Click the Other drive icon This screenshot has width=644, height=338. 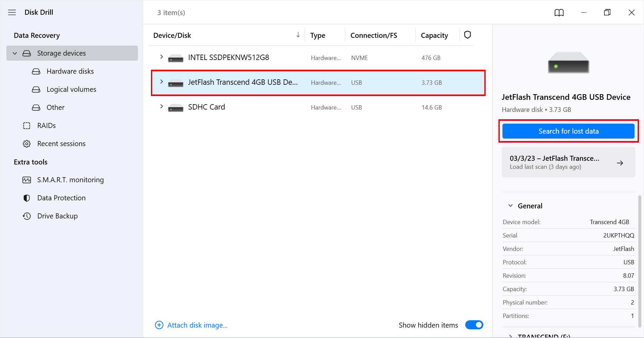[x=36, y=108]
